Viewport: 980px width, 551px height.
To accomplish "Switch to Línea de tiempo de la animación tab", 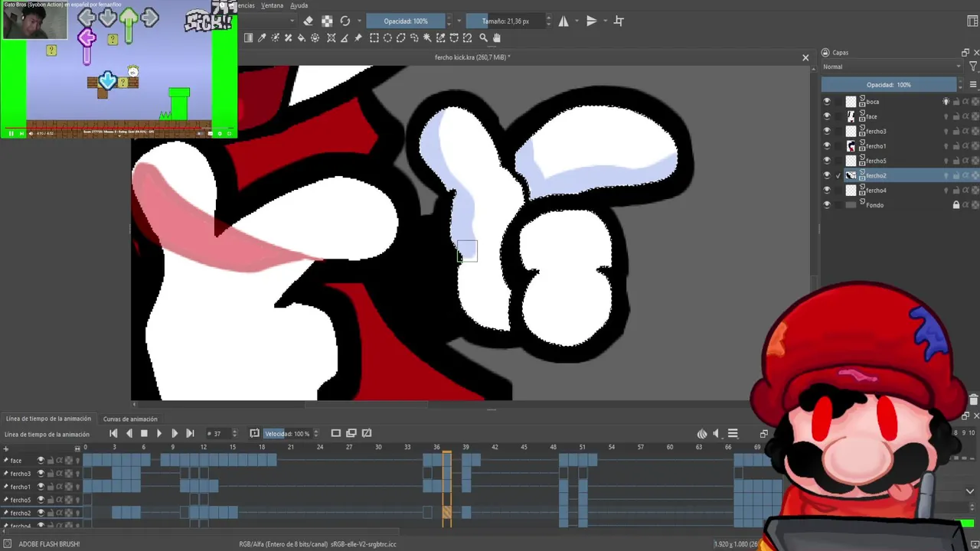I will click(48, 419).
